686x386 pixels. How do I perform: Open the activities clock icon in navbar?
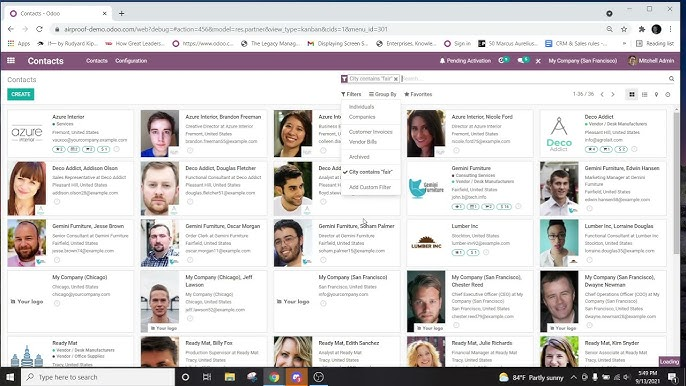pyautogui.click(x=504, y=60)
